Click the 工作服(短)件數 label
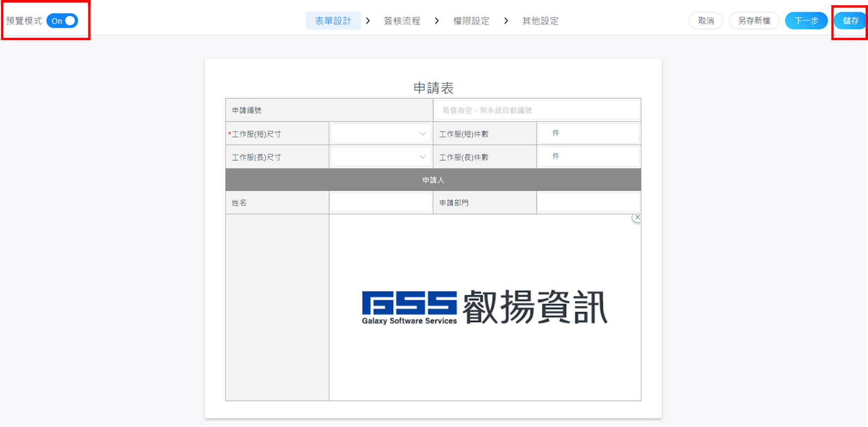 tap(464, 134)
